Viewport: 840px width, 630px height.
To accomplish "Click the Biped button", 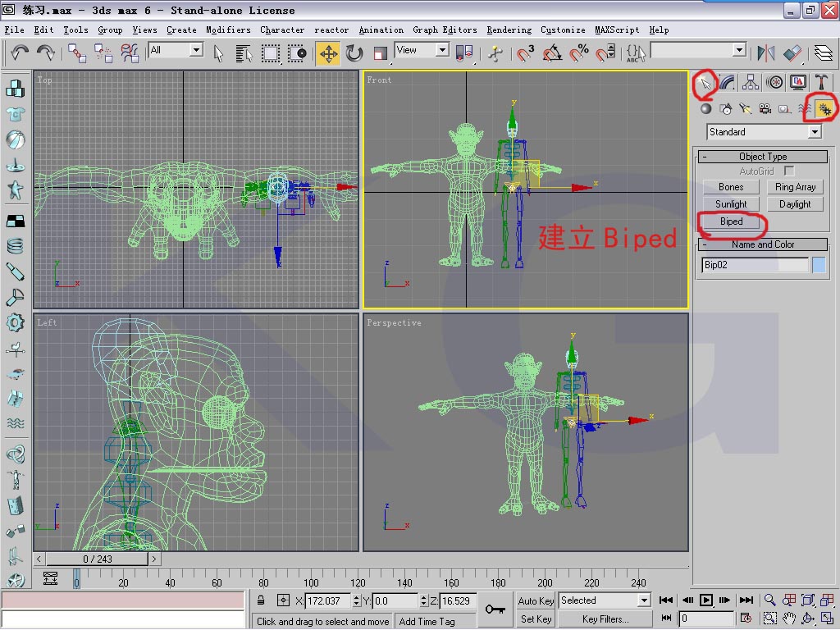I will (x=731, y=221).
